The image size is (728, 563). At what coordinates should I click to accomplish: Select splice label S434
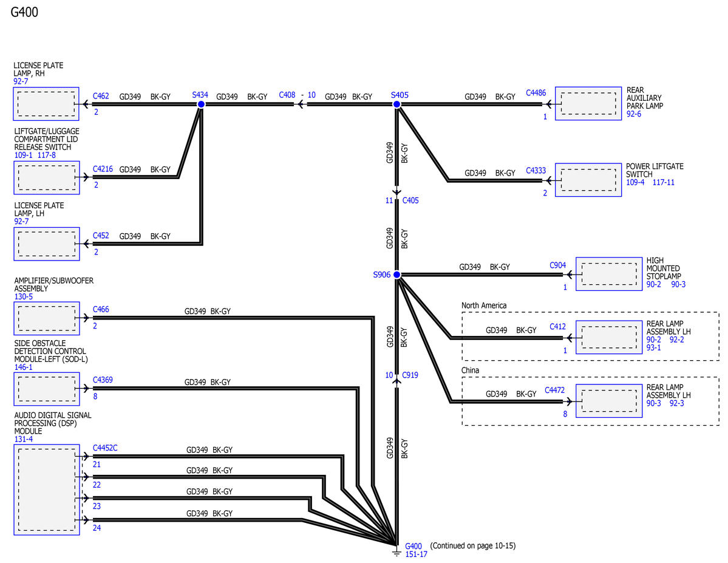pos(200,95)
